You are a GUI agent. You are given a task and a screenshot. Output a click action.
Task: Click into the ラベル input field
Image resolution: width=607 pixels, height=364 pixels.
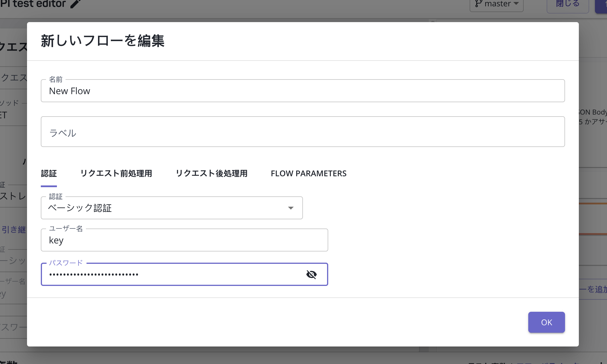[302, 132]
